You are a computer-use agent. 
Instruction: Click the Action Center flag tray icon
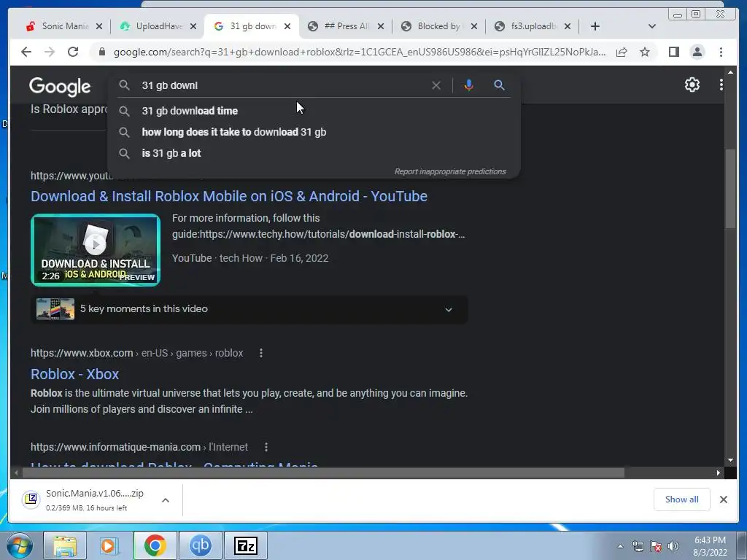point(656,546)
